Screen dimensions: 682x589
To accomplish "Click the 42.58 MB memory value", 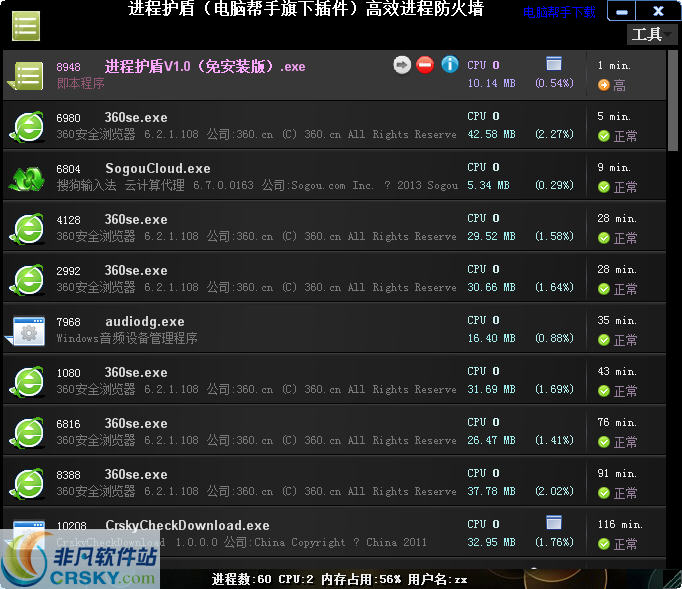I will pos(491,134).
